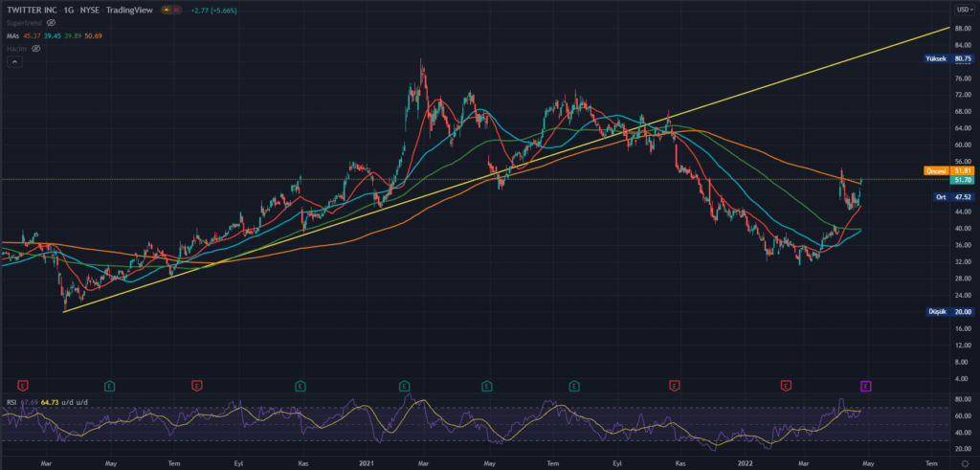The width and height of the screenshot is (980, 470).
Task: Click the Yüksek 80.75 price label
Action: click(948, 58)
